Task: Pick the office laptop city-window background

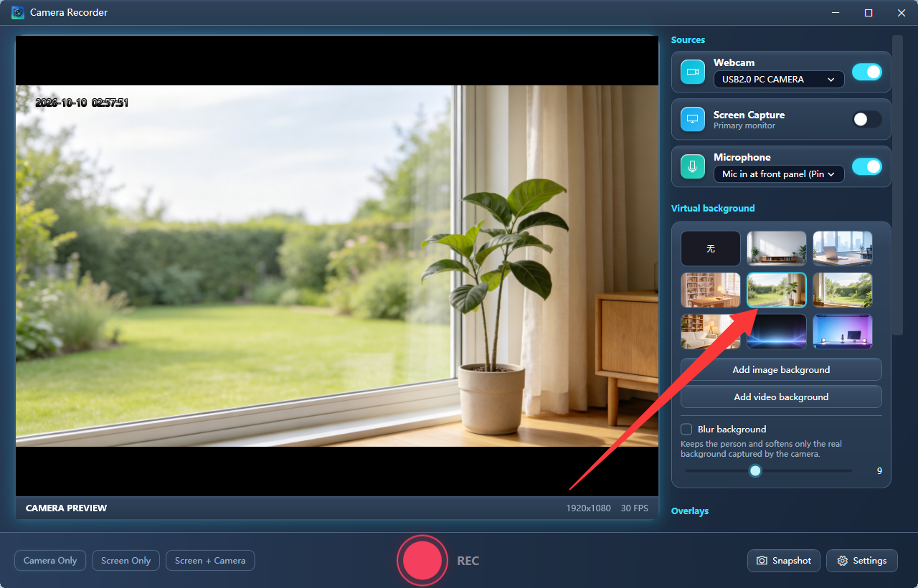Action: click(843, 249)
